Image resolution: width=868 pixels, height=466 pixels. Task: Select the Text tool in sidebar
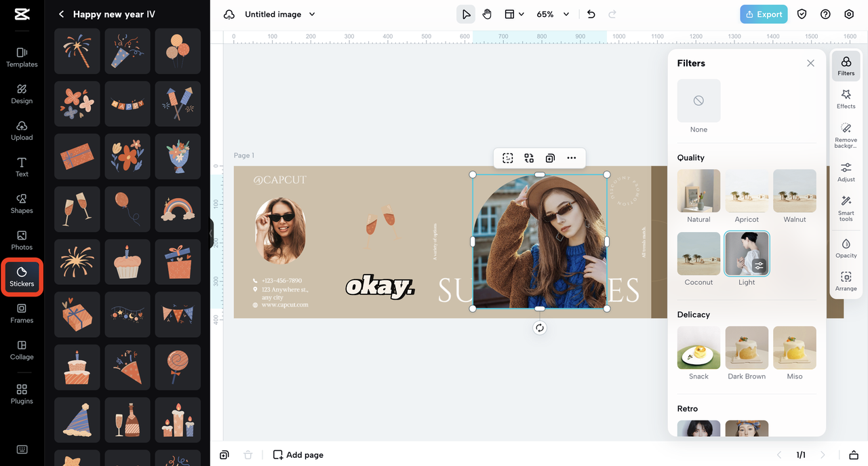tap(22, 167)
